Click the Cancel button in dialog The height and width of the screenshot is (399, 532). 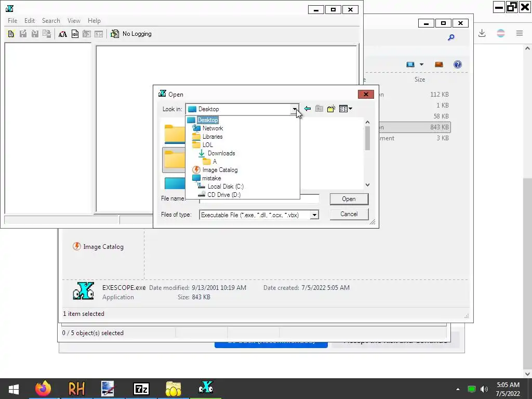(349, 214)
